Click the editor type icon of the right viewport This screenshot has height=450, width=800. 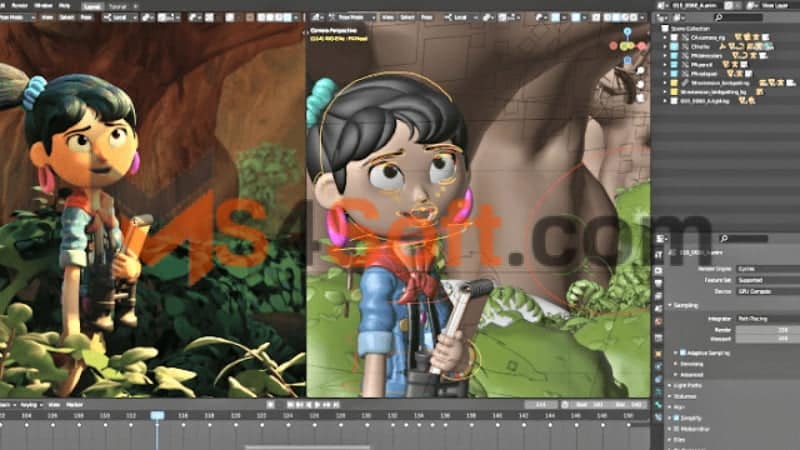(x=316, y=17)
